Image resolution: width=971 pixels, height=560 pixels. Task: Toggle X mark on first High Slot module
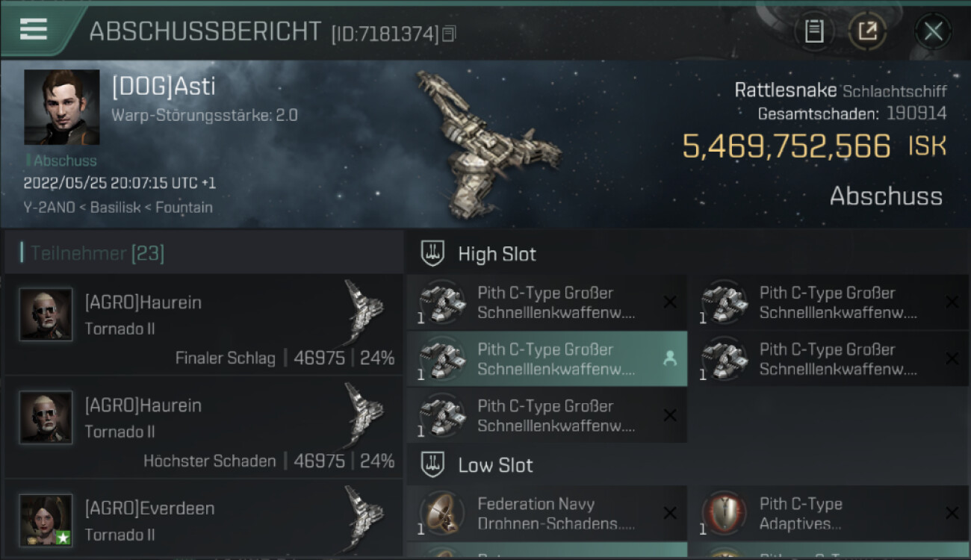[670, 302]
